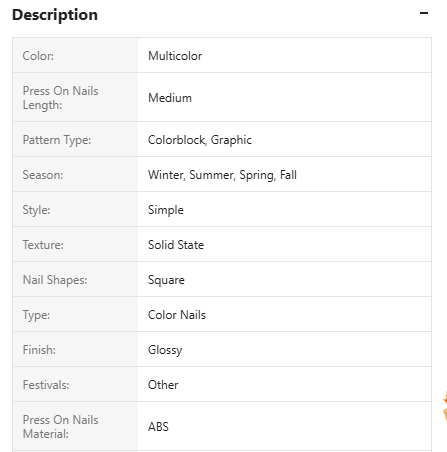
Task: Click the ABS material value
Action: click(x=158, y=427)
